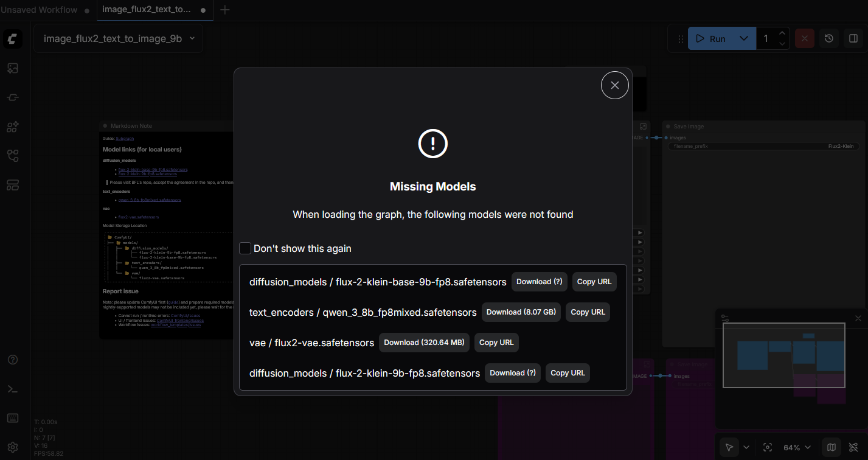Switch to the Unsaved Workflow tab

pyautogui.click(x=39, y=10)
